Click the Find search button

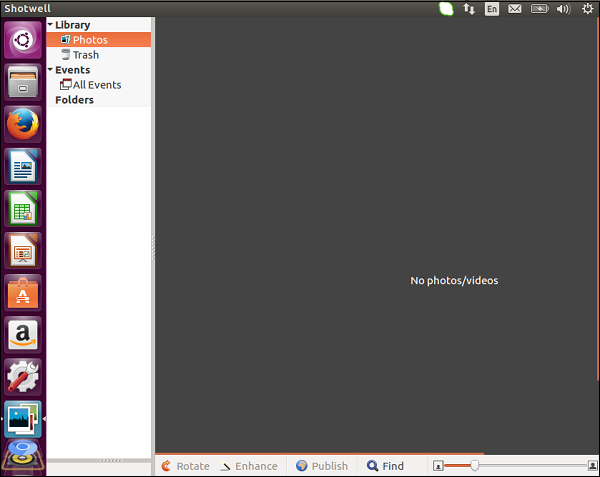385,466
